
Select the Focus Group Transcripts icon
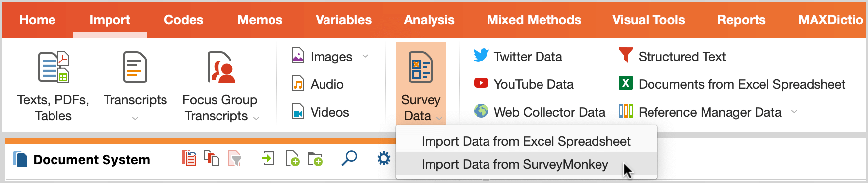[220, 67]
